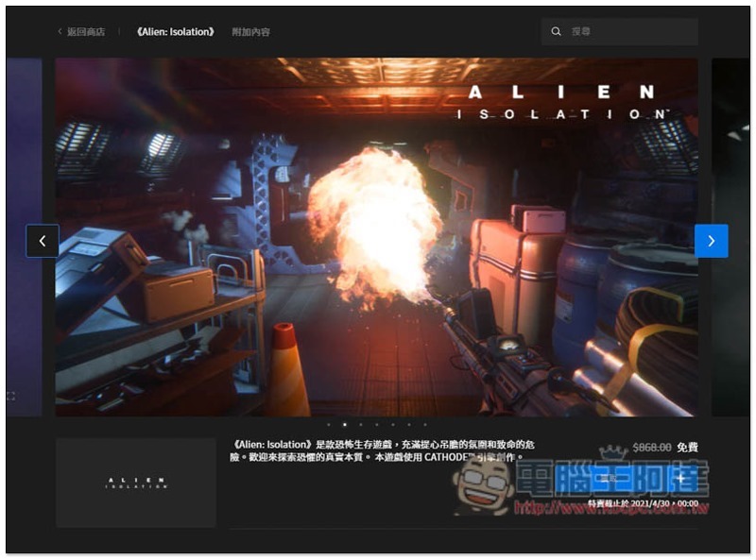Screen dimensions: 756x560
Task: Switch to the 《Alien: Isolation》 tab
Action: click(175, 32)
